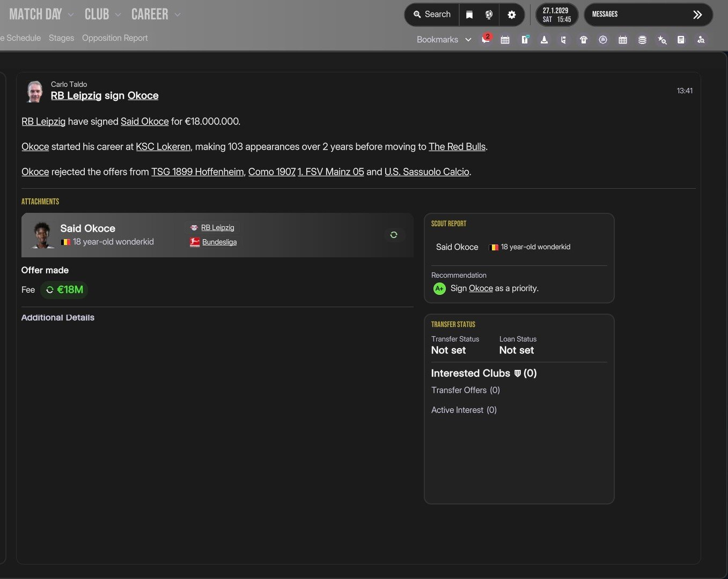Viewport: 728px width, 579px height.
Task: Open Como 1907 link
Action: (x=272, y=172)
